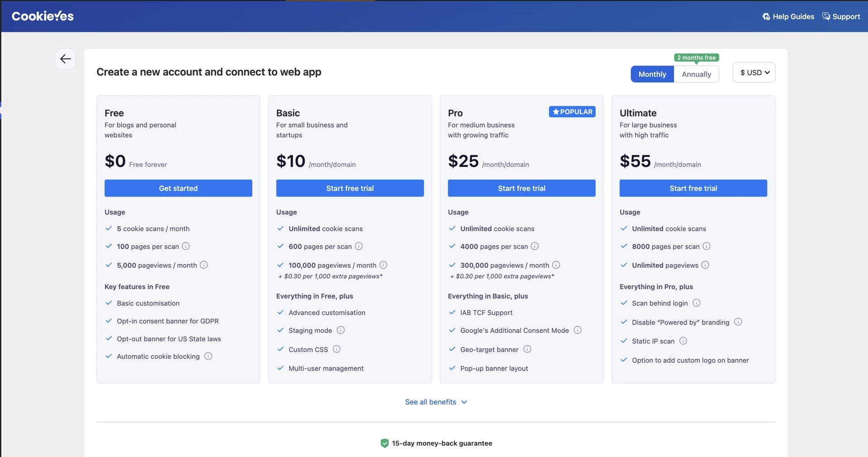868x457 pixels.
Task: Click Get started on Free plan
Action: point(178,188)
